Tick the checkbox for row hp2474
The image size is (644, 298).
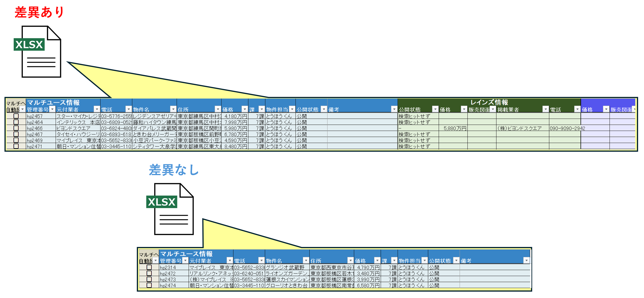click(x=149, y=285)
